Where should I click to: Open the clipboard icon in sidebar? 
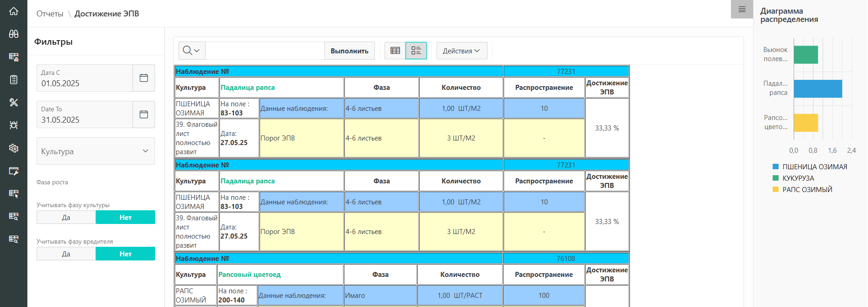14,79
